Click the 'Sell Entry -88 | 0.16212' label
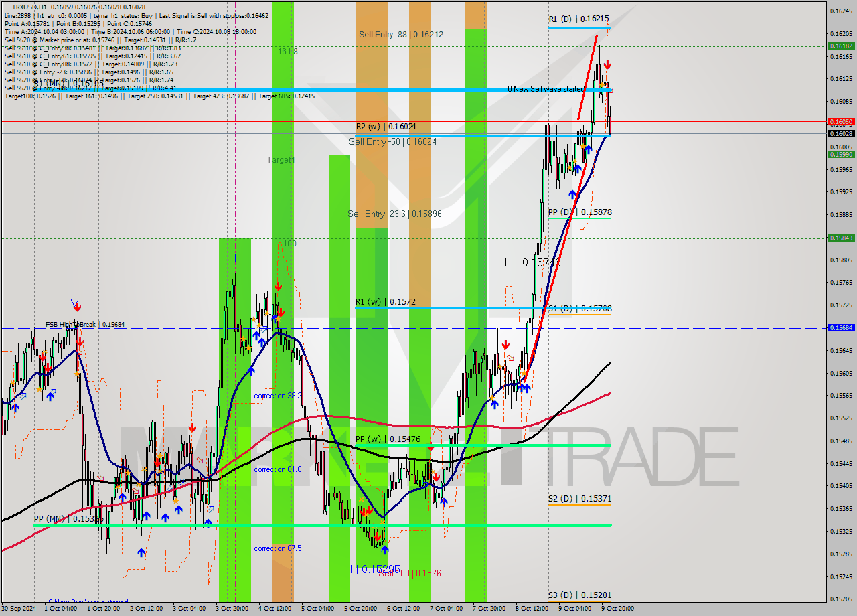The image size is (857, 616). [x=400, y=35]
